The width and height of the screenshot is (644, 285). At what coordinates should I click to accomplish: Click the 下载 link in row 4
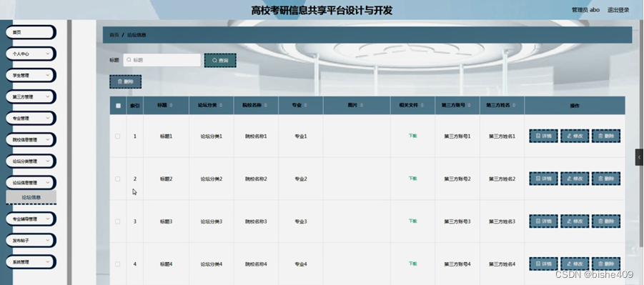click(x=412, y=264)
